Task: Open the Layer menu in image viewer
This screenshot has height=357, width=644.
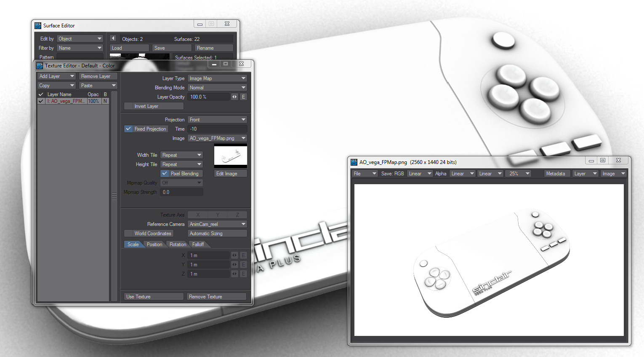Action: tap(585, 174)
